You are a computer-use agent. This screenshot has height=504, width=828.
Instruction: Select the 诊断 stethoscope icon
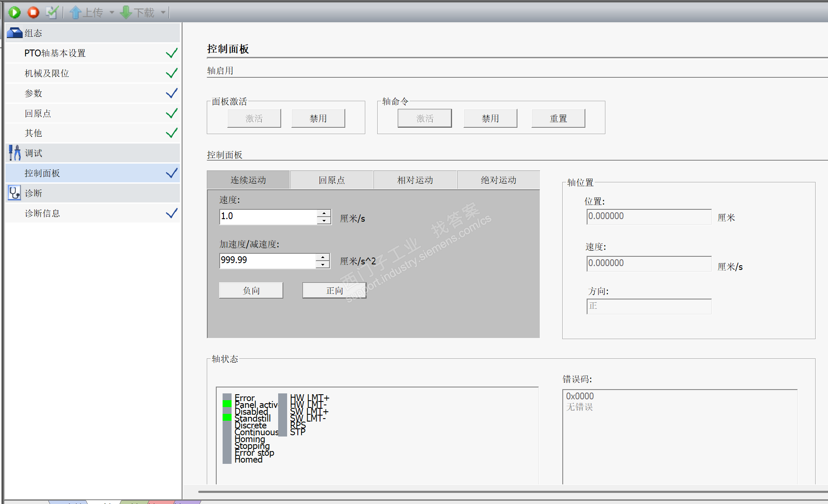pyautogui.click(x=15, y=193)
